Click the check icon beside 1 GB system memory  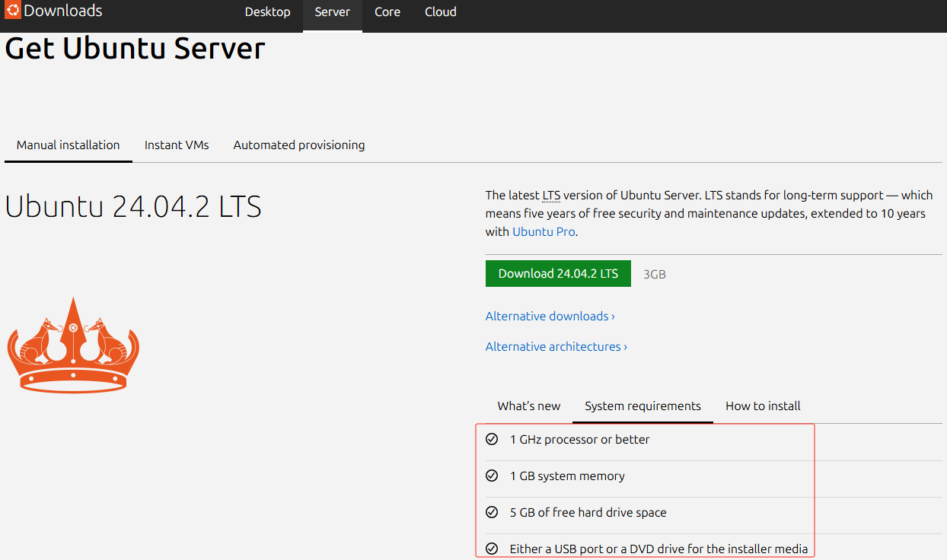[x=492, y=476]
